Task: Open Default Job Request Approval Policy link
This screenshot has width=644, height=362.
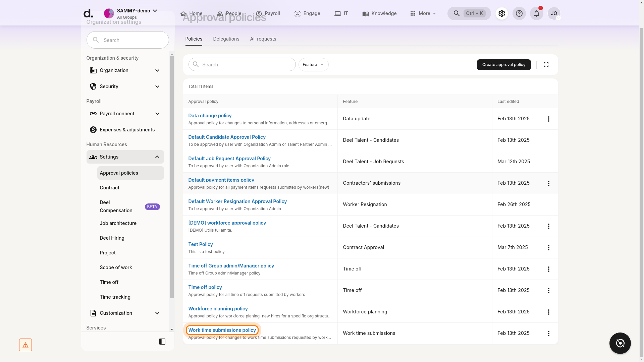Action: [229, 159]
